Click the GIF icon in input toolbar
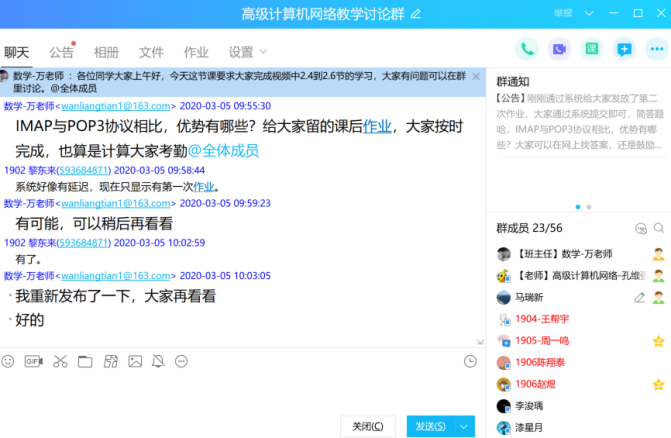671x438 pixels. [x=34, y=361]
